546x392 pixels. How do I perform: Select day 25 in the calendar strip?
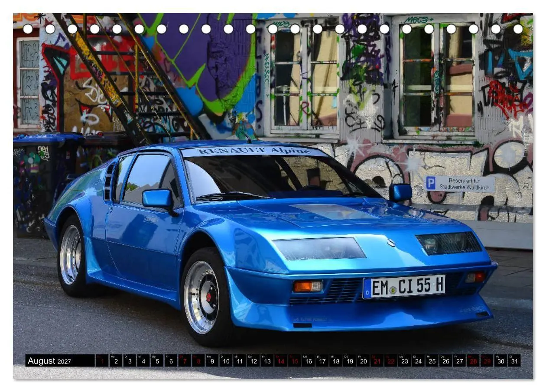point(432,360)
